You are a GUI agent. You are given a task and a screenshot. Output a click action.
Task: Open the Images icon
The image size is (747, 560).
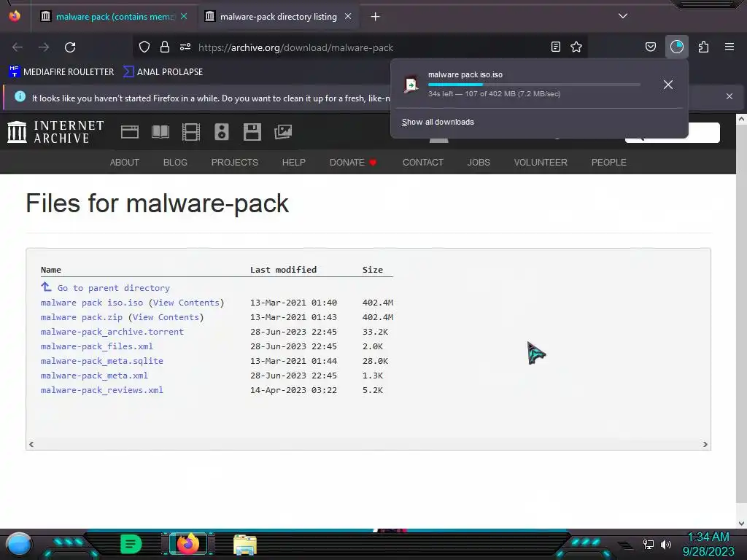(x=283, y=132)
